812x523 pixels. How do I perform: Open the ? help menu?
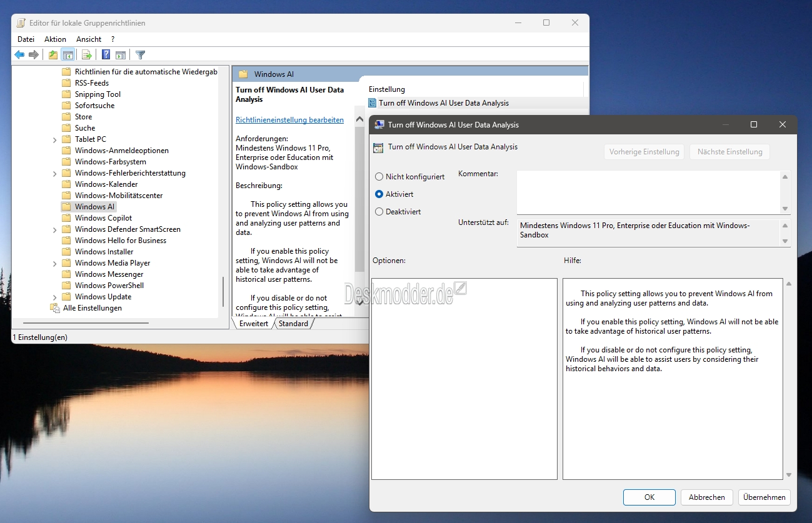click(x=113, y=39)
